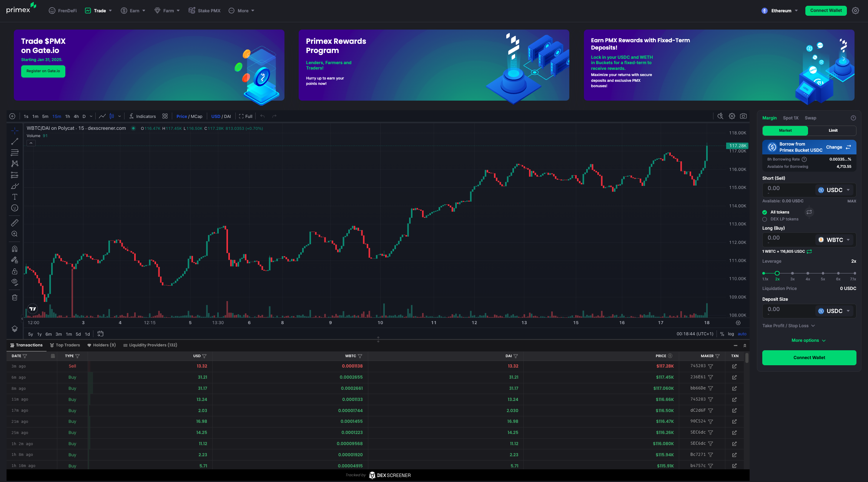Select the Fibonacci retracement tool
This screenshot has height=482, width=868.
(x=15, y=152)
